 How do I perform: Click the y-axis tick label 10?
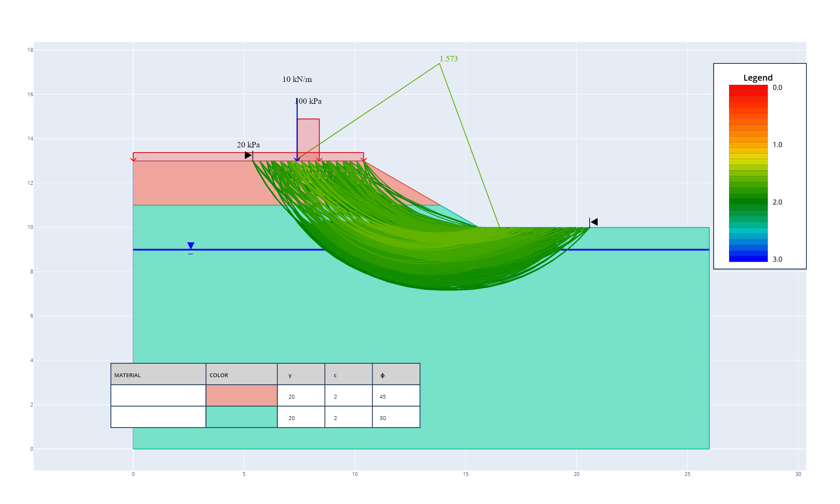(30, 227)
